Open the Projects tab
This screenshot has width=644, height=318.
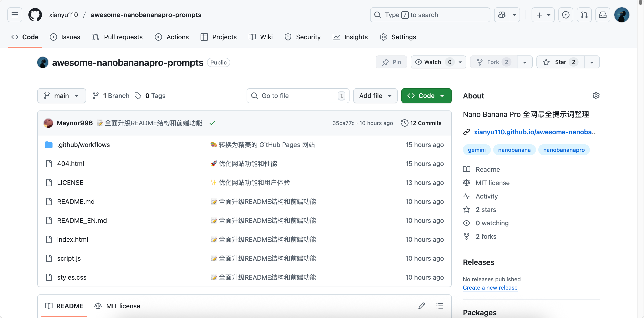point(219,37)
